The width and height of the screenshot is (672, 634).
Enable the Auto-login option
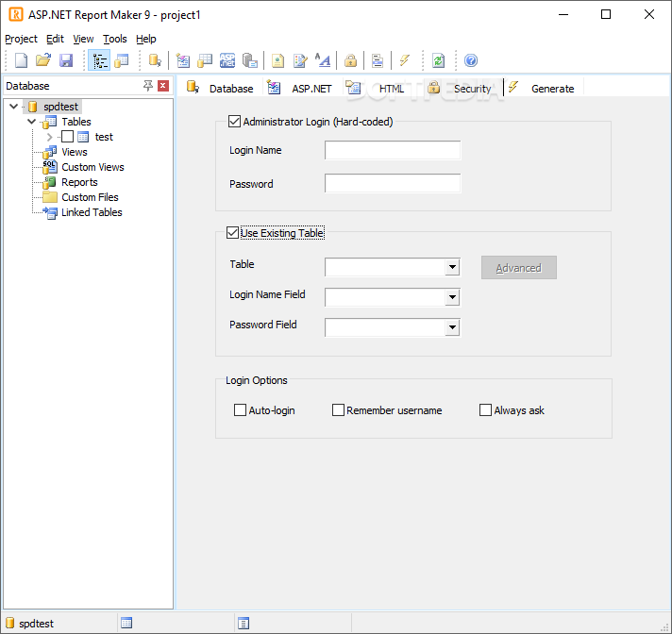(x=240, y=410)
